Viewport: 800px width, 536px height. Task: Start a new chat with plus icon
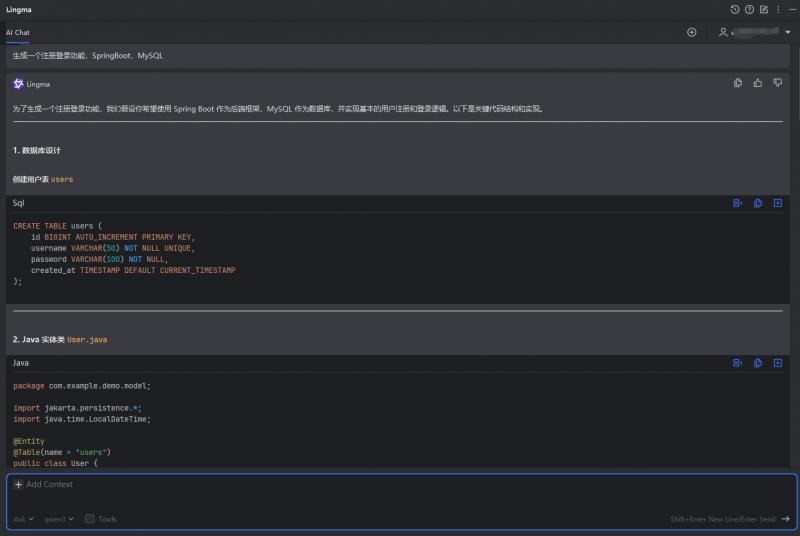691,32
